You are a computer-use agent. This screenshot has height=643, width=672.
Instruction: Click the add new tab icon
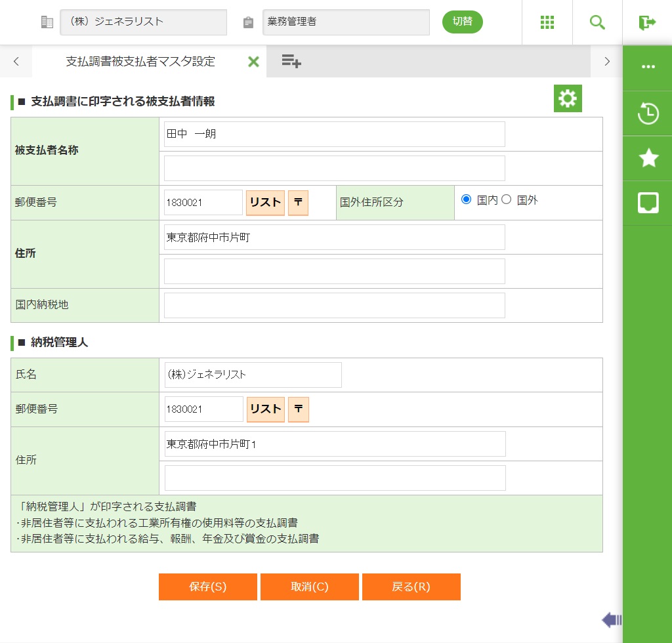pos(291,62)
